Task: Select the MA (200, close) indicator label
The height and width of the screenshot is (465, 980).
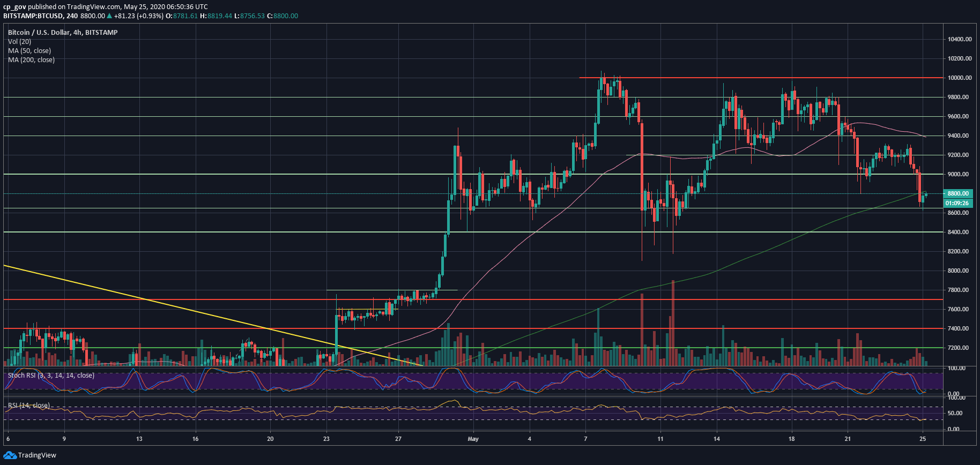Action: pyautogui.click(x=31, y=59)
